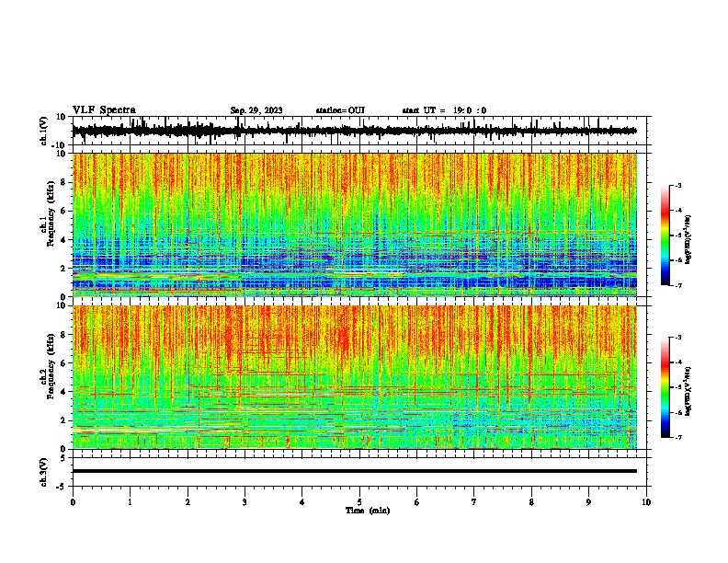This screenshot has height=563, width=728.
Task: Click the time axis tick label "7"
Action: [474, 502]
